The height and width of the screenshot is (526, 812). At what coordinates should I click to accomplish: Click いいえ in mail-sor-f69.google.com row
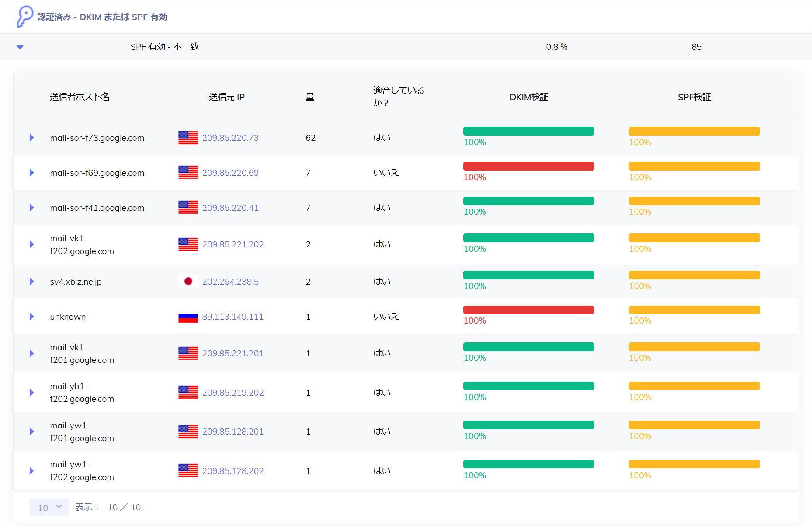click(x=386, y=173)
